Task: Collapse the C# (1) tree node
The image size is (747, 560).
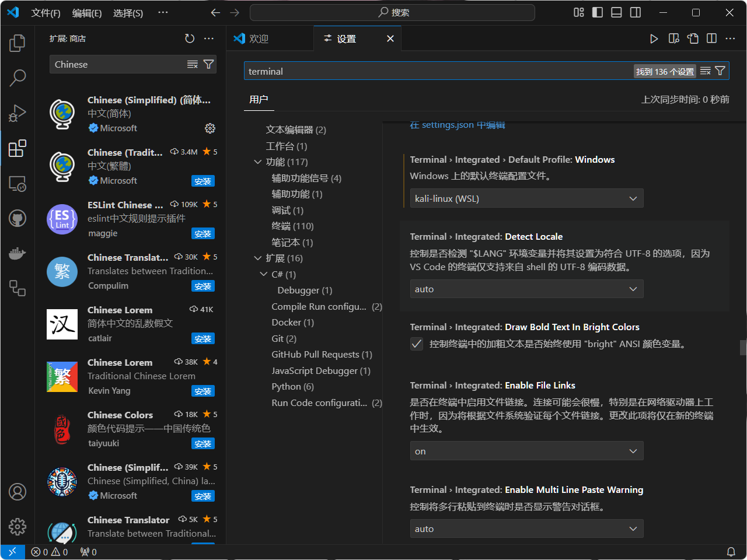Action: click(264, 274)
